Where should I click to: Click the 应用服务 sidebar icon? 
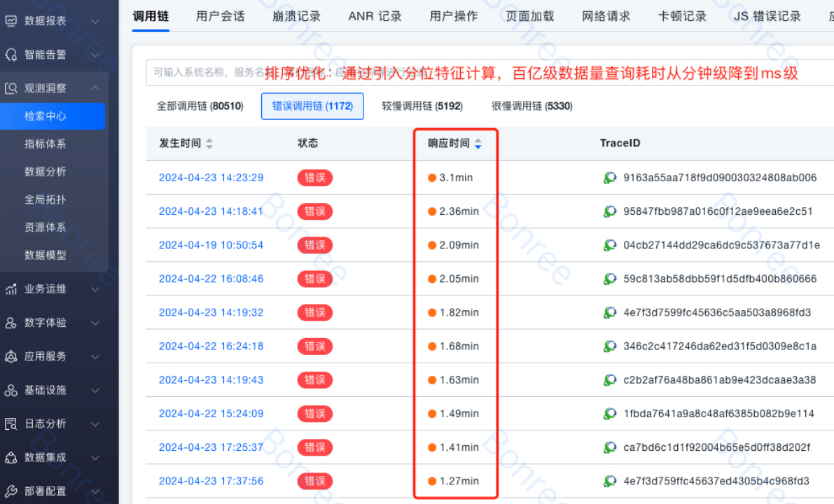click(11, 356)
